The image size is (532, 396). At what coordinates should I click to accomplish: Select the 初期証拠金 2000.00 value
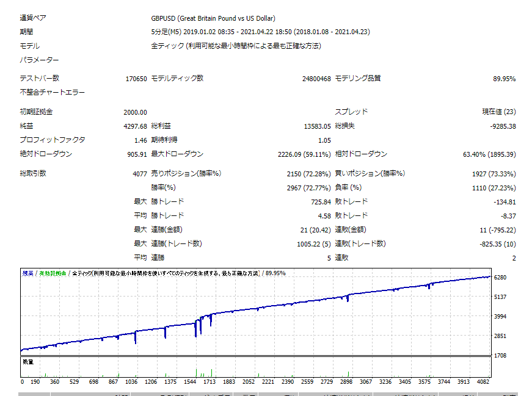(134, 112)
